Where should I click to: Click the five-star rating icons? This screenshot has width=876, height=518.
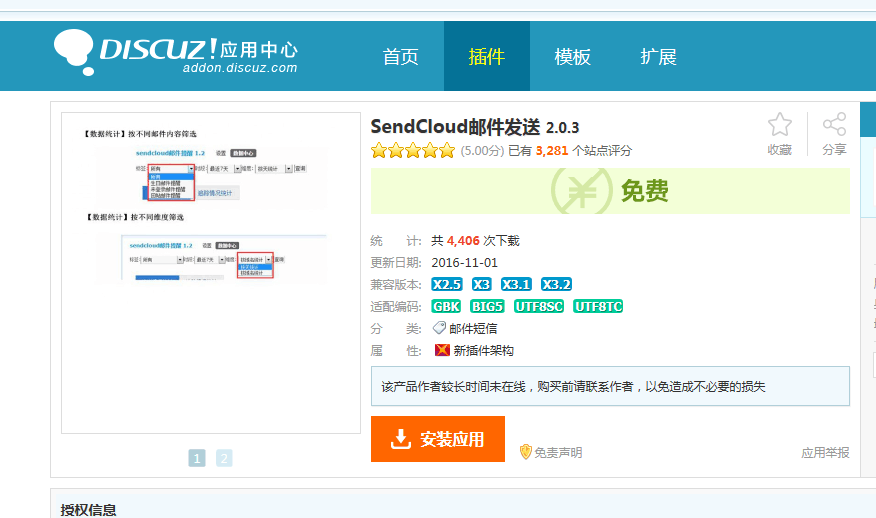[x=413, y=150]
